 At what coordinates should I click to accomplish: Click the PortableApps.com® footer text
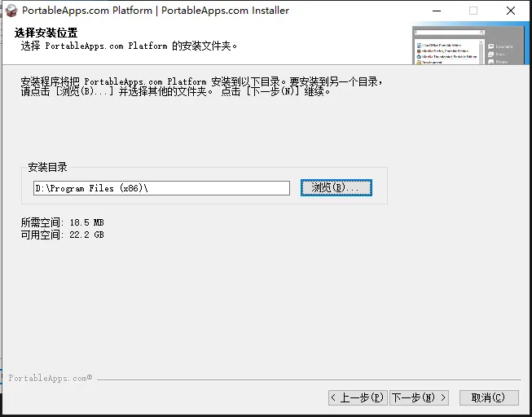click(x=51, y=378)
